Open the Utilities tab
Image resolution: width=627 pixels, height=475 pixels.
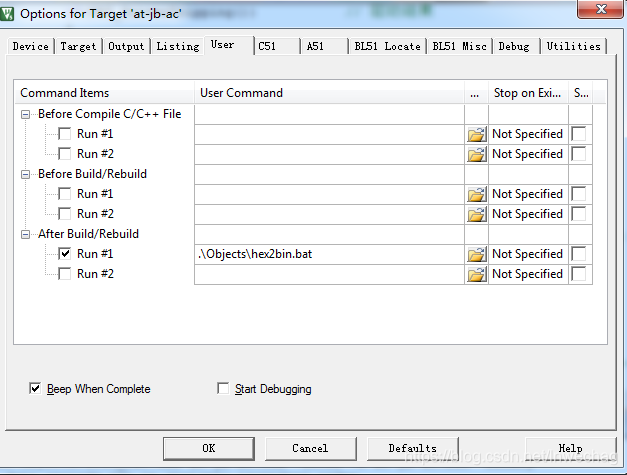[573, 46]
